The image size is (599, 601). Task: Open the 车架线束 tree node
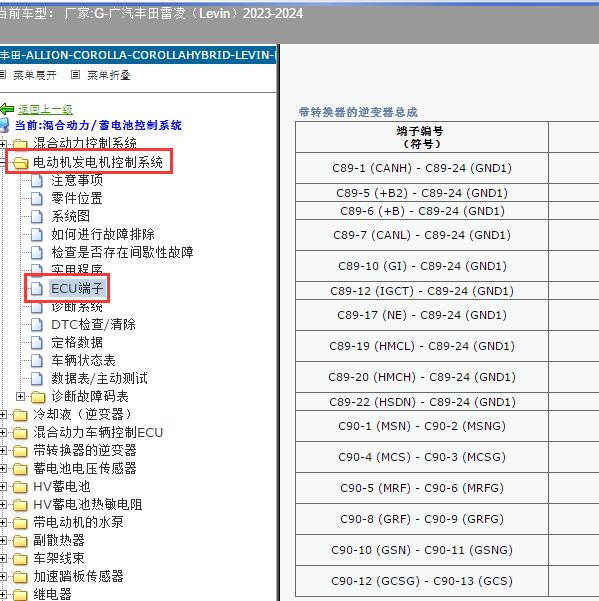click(x=59, y=558)
